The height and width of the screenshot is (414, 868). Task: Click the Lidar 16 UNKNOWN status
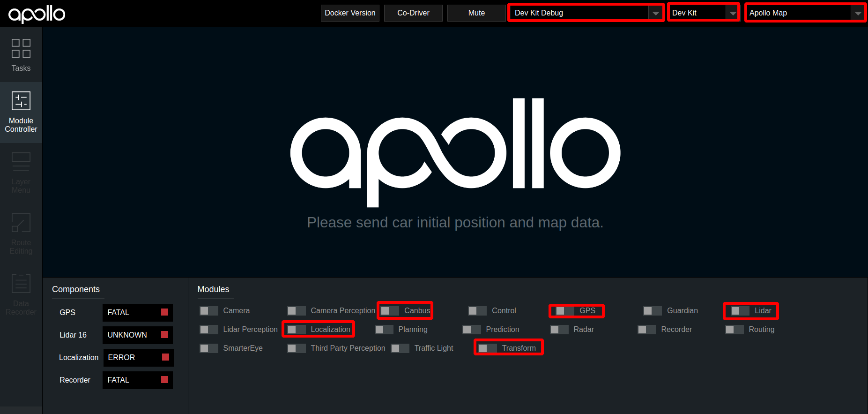pyautogui.click(x=138, y=335)
